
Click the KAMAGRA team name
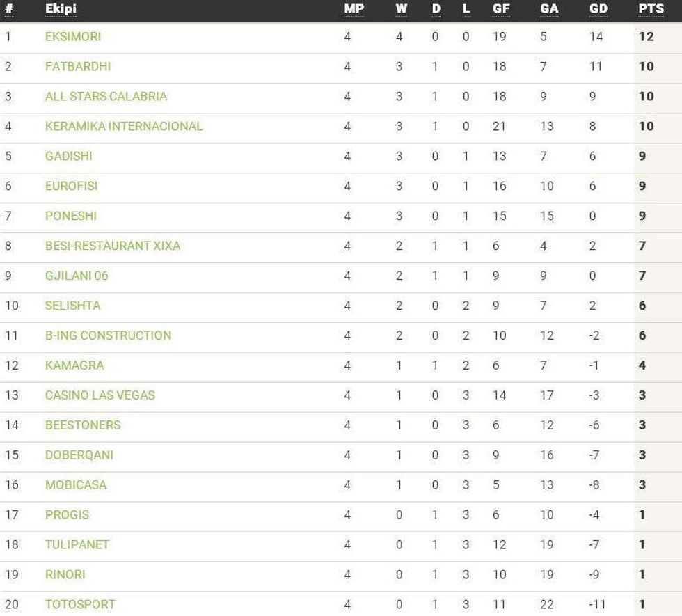tap(74, 365)
